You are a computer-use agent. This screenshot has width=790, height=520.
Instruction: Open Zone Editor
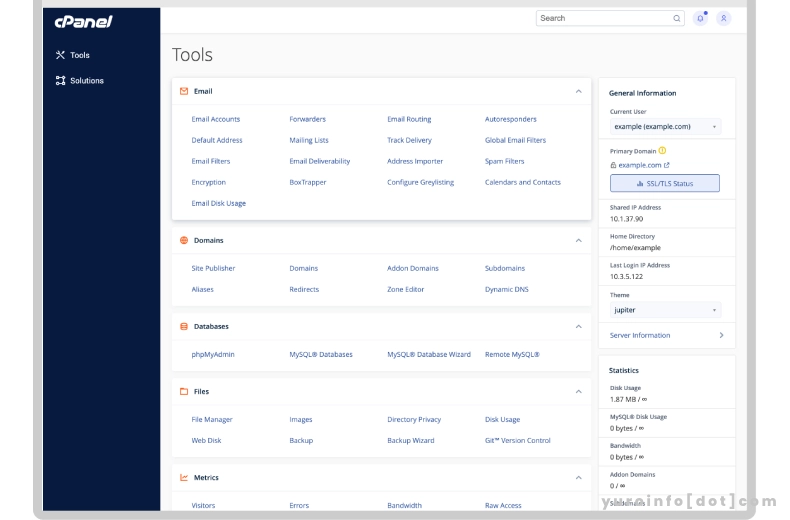[406, 289]
